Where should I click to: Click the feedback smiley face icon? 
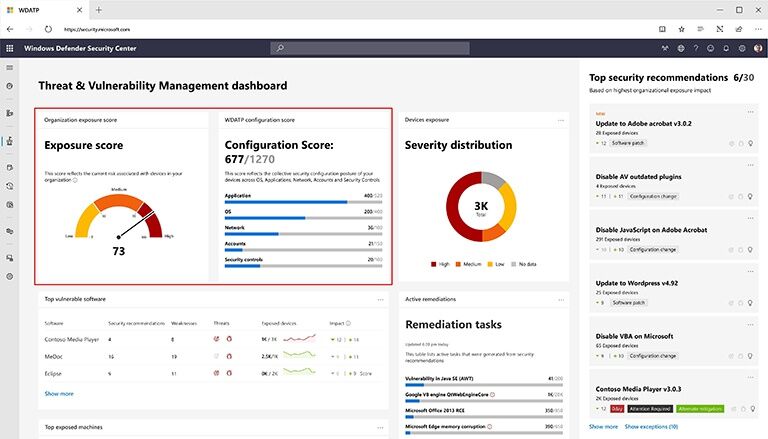[711, 49]
